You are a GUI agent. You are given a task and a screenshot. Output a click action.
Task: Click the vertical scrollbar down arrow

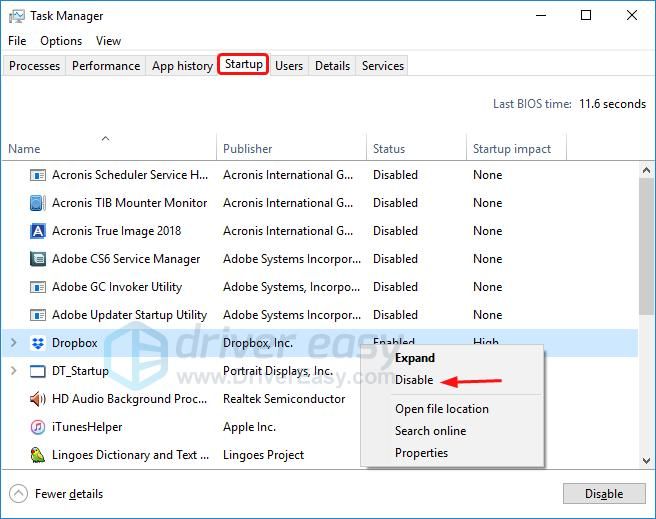click(647, 460)
